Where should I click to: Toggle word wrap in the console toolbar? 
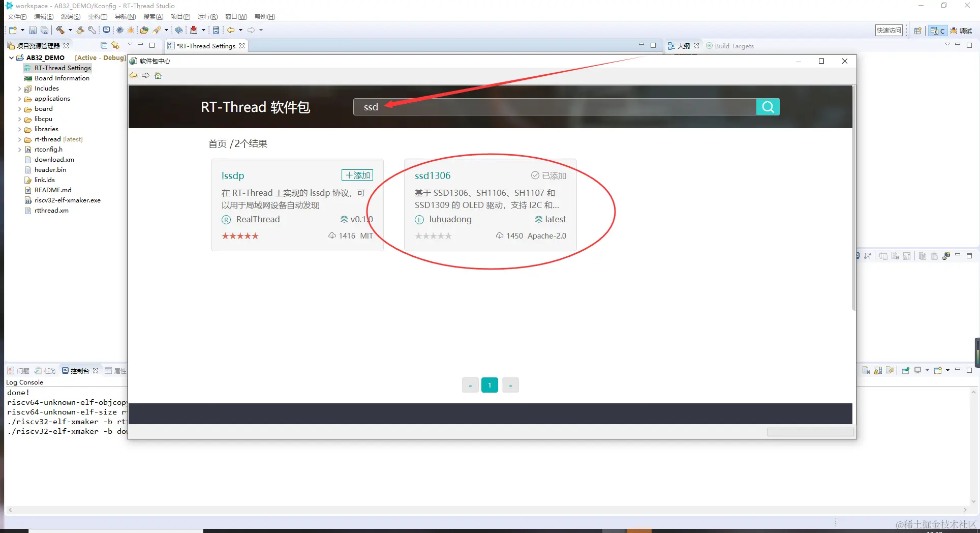(890, 370)
